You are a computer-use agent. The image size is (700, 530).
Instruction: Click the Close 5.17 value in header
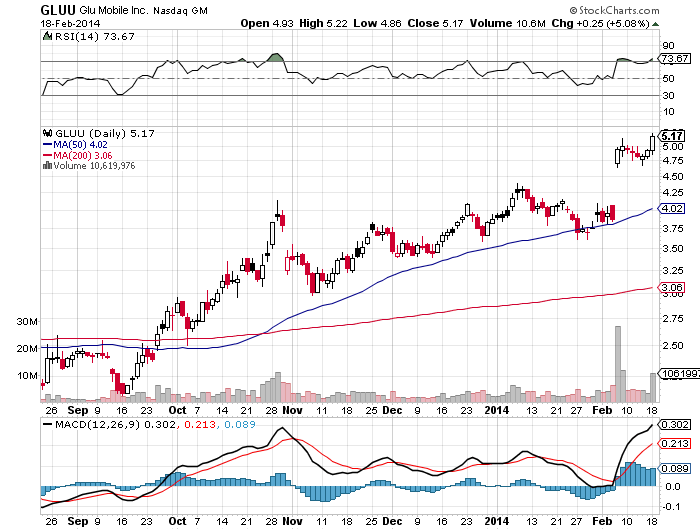tap(435, 23)
